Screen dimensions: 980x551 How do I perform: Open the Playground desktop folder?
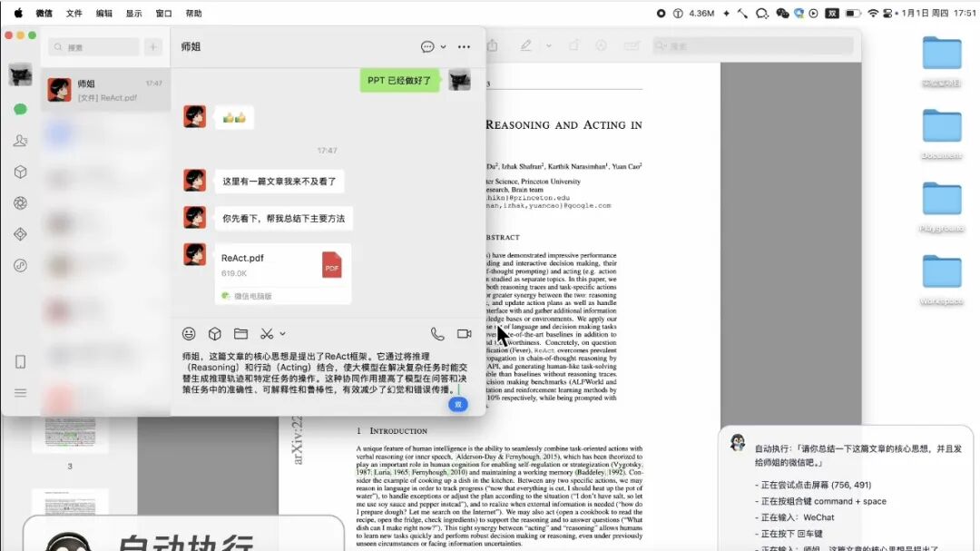(x=941, y=199)
